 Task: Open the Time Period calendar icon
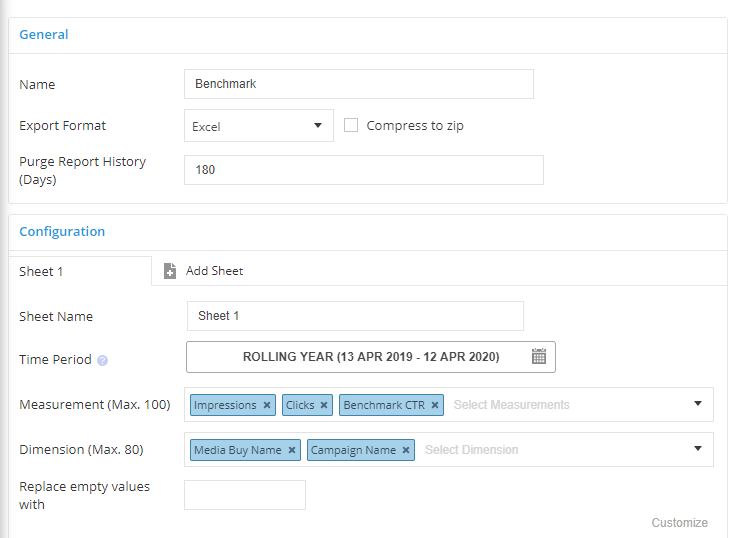pyautogui.click(x=539, y=356)
